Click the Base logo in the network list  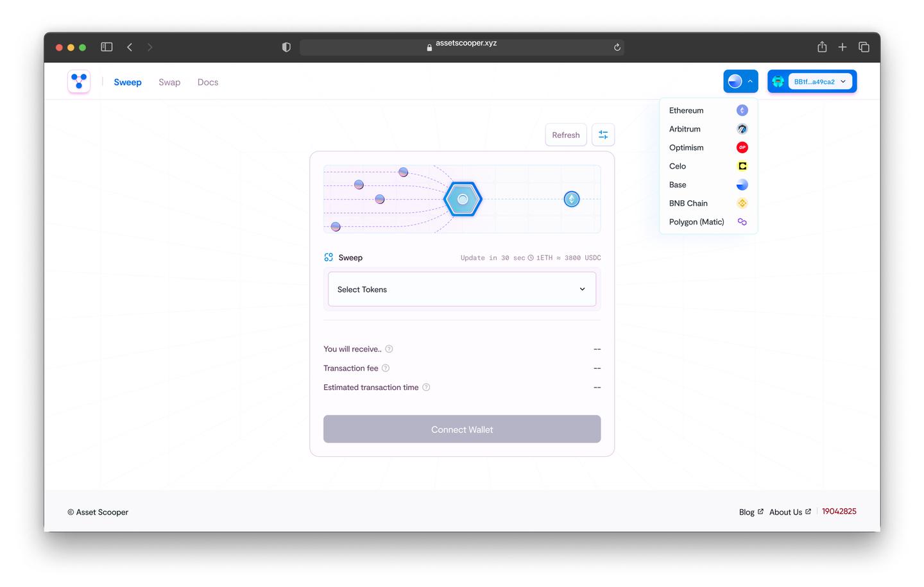tap(742, 185)
